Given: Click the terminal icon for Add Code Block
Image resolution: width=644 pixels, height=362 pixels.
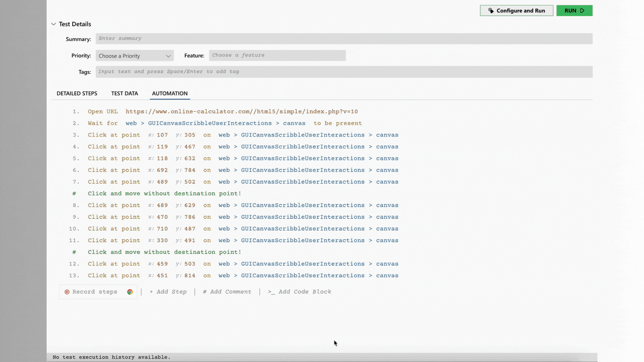Looking at the screenshot, I should (270, 292).
